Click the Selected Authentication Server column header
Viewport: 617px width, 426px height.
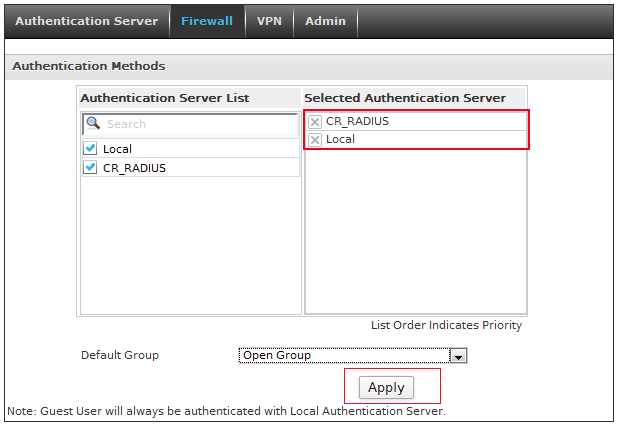point(405,98)
